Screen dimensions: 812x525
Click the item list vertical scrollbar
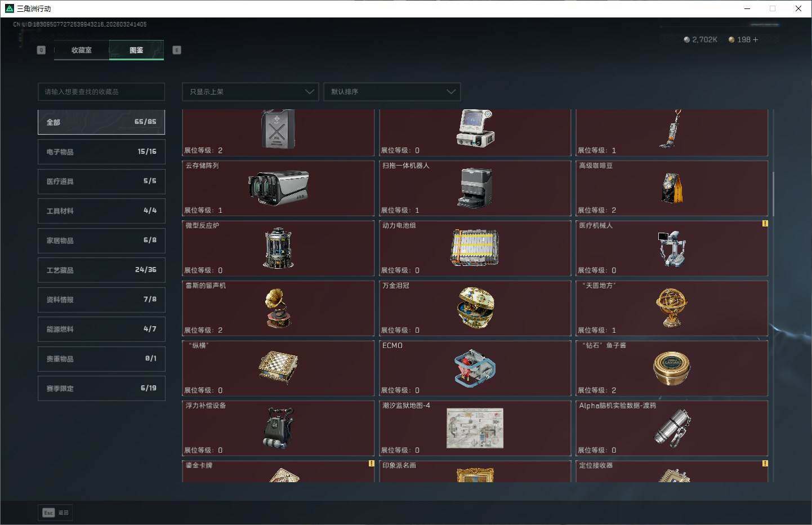click(774, 194)
